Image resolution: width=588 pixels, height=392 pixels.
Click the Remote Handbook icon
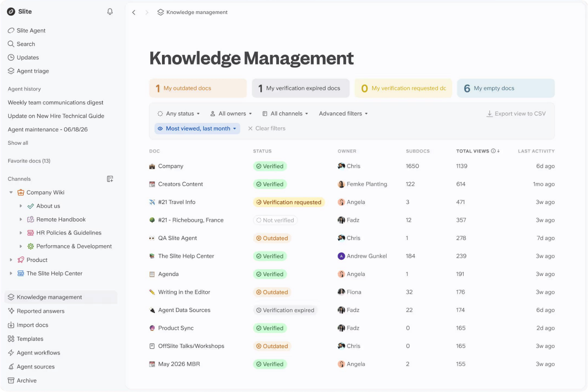[31, 220]
